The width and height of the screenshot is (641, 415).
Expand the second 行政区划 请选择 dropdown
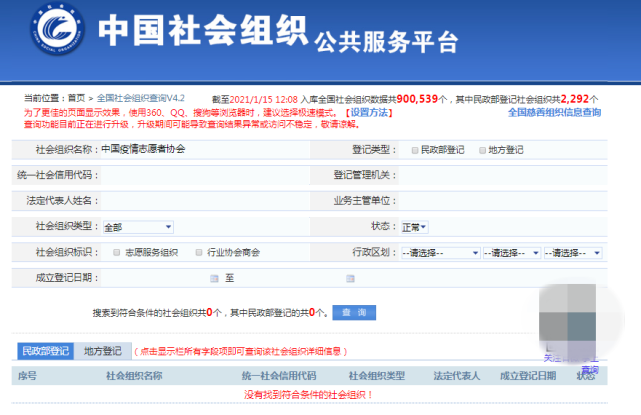coord(512,253)
